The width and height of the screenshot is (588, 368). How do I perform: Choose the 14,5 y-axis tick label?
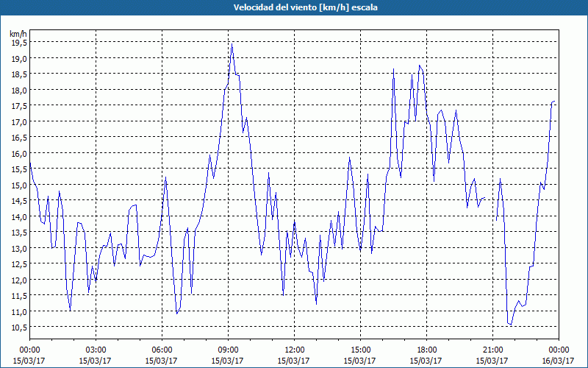pos(20,200)
